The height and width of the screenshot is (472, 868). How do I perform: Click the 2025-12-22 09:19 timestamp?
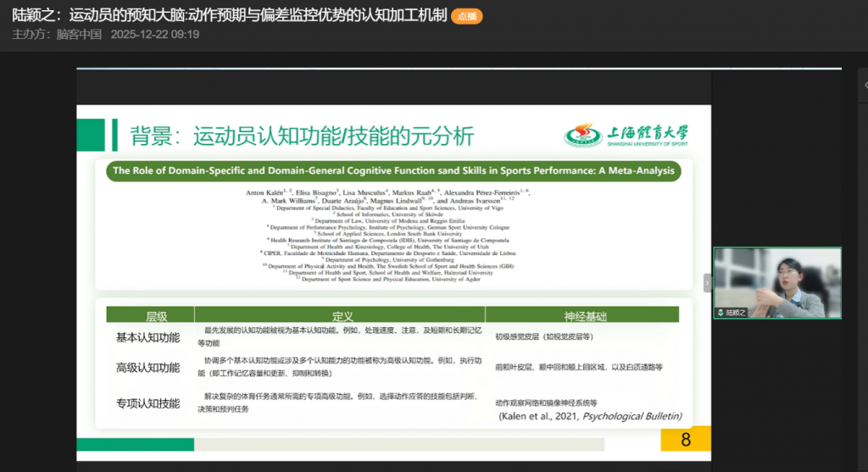coord(155,35)
